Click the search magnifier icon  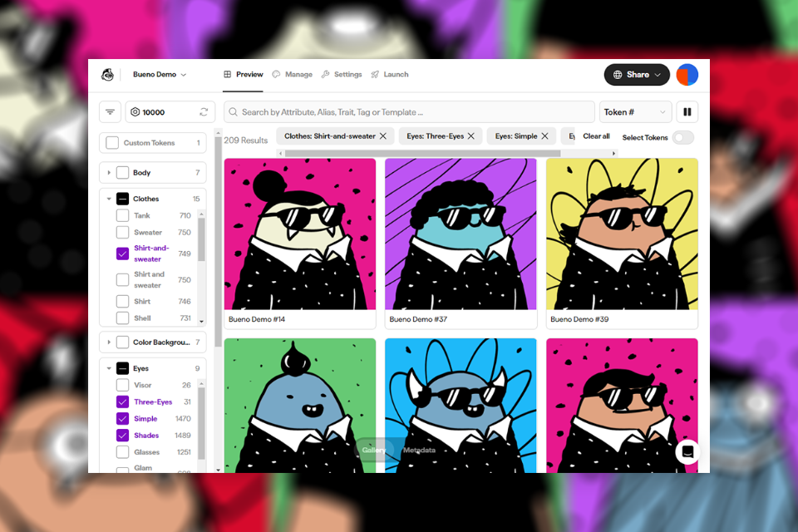pyautogui.click(x=233, y=112)
